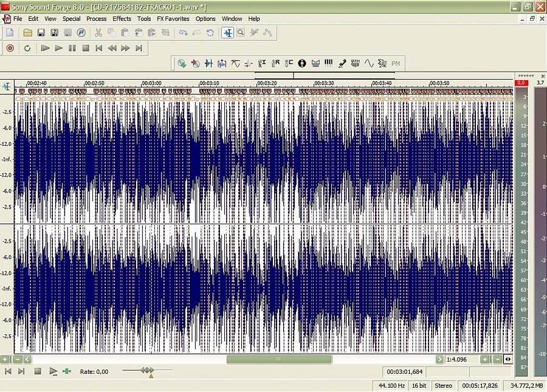Click the Paste clipboard icon

pos(125,33)
